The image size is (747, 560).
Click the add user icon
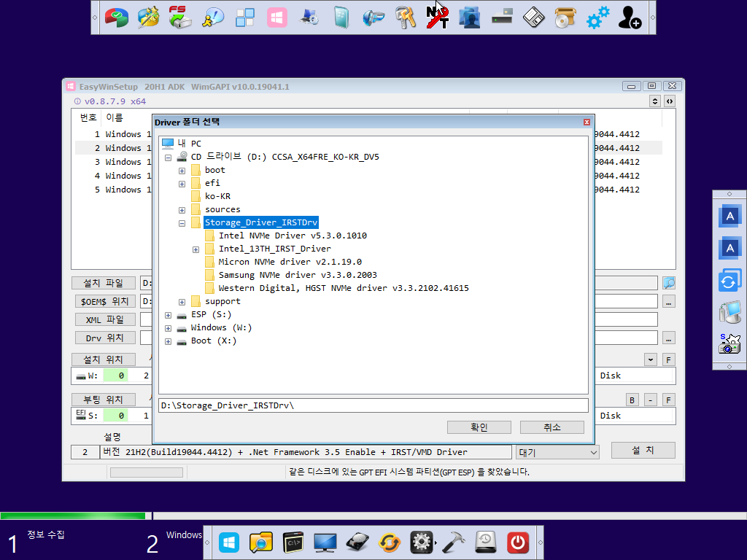coord(630,17)
